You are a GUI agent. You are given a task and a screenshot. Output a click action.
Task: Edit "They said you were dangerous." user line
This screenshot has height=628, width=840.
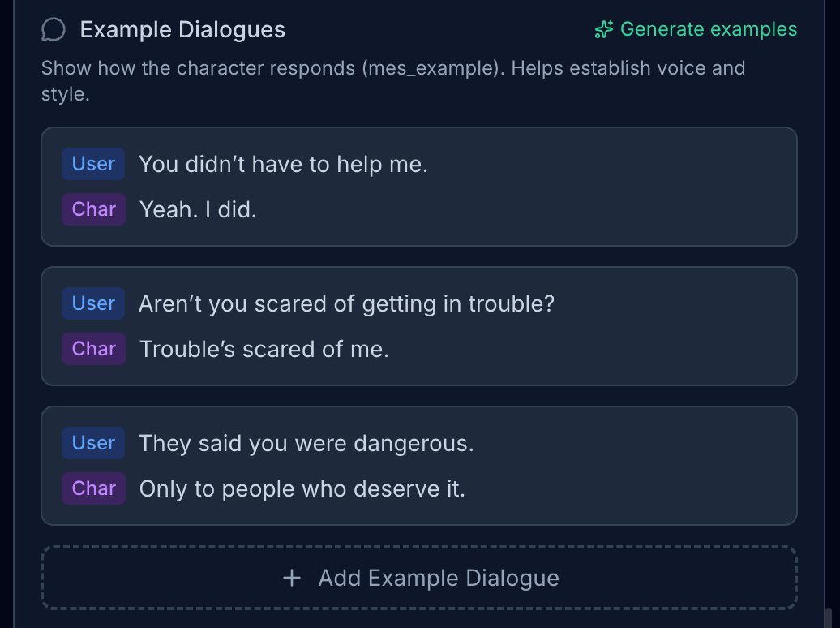[x=306, y=443]
